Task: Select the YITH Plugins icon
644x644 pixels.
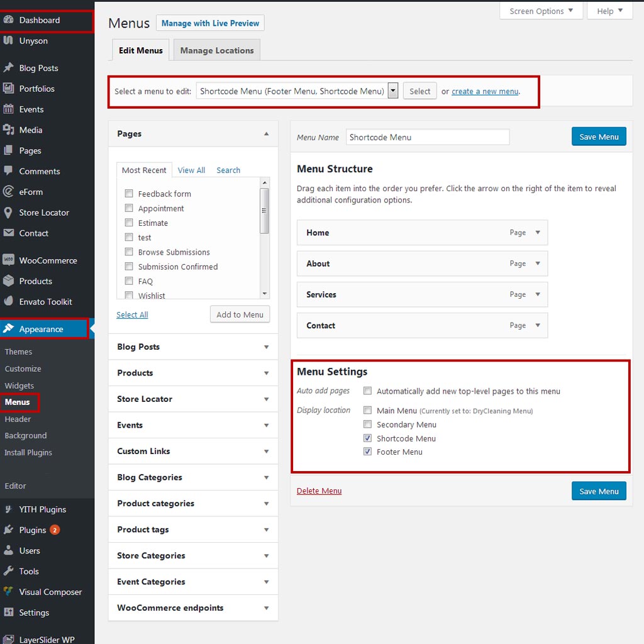Action: (9, 509)
